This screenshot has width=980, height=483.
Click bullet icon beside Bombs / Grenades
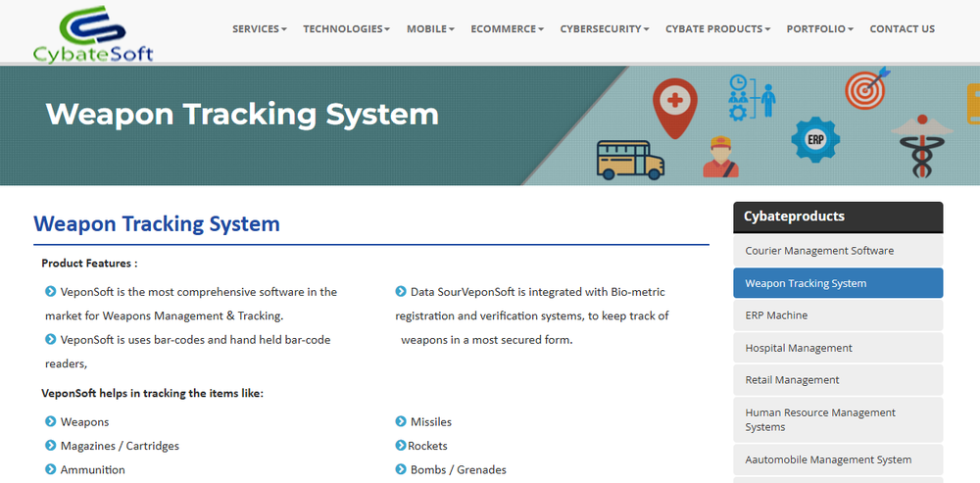[401, 469]
